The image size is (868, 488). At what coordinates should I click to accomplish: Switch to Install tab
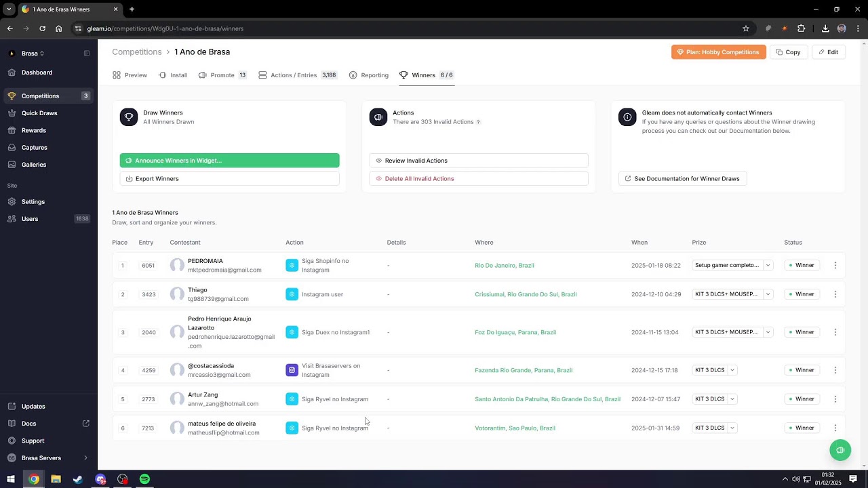click(x=173, y=75)
